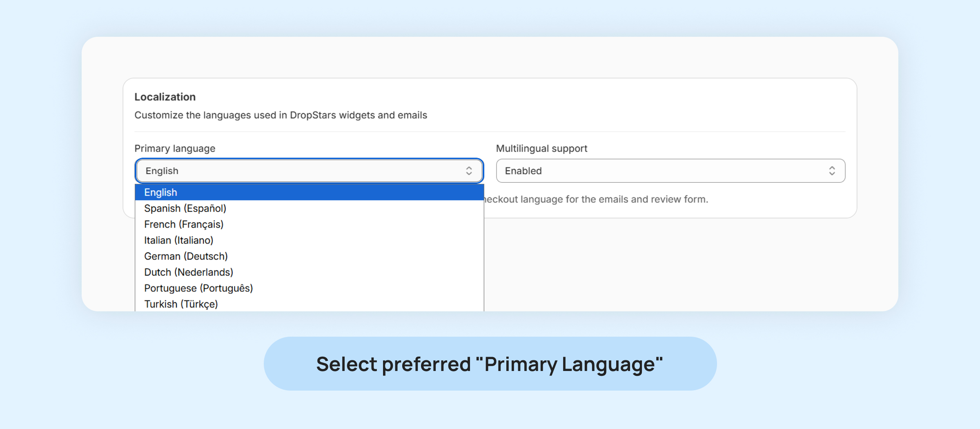The width and height of the screenshot is (980, 429).
Task: Click the 'Select preferred Primary Language' caption pill
Action: click(490, 364)
